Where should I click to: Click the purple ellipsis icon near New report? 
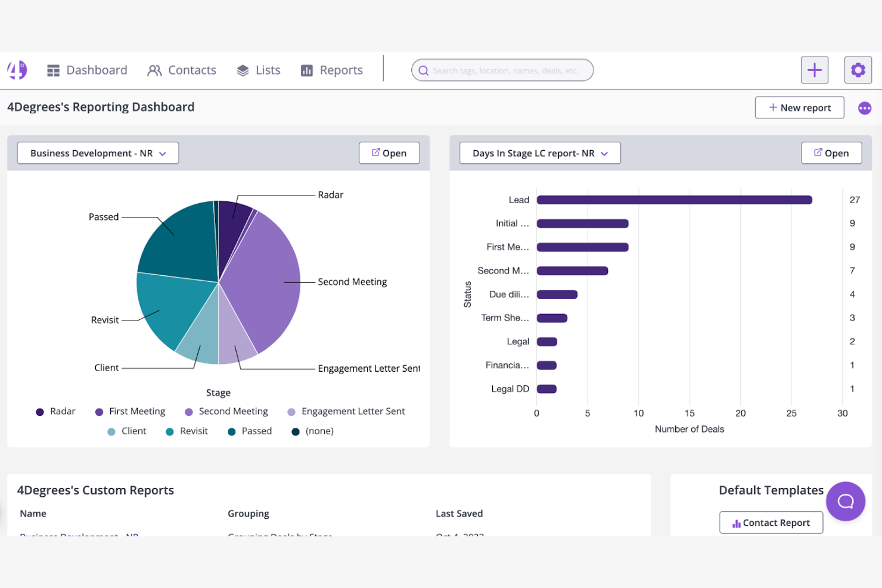coord(865,108)
